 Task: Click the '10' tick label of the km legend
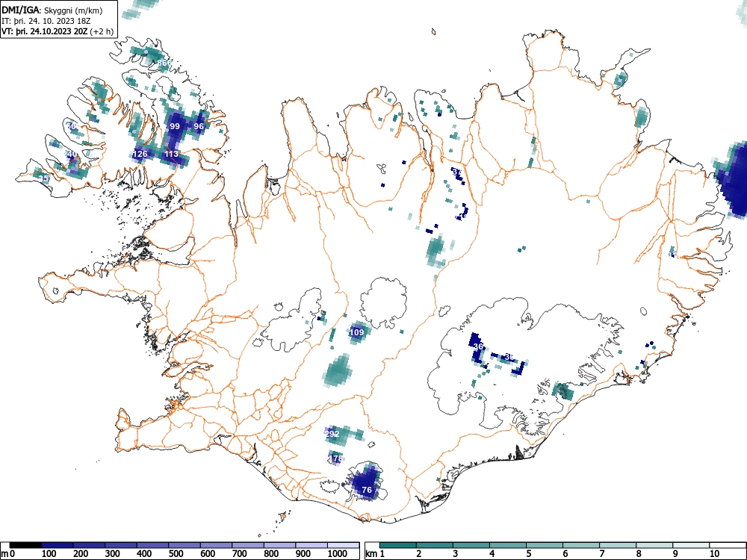click(x=714, y=554)
